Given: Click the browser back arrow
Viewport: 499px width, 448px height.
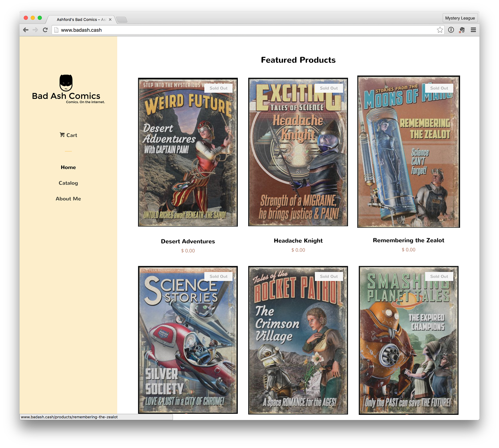Looking at the screenshot, I should pos(26,30).
